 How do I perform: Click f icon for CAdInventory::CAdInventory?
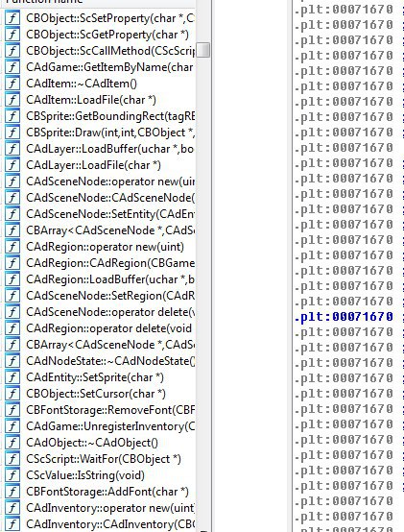point(12,524)
